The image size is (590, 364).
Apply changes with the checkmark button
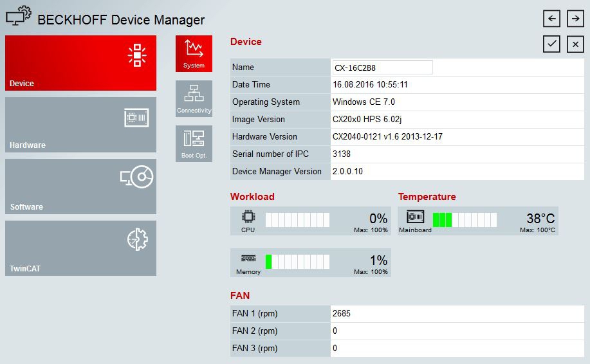(x=551, y=44)
